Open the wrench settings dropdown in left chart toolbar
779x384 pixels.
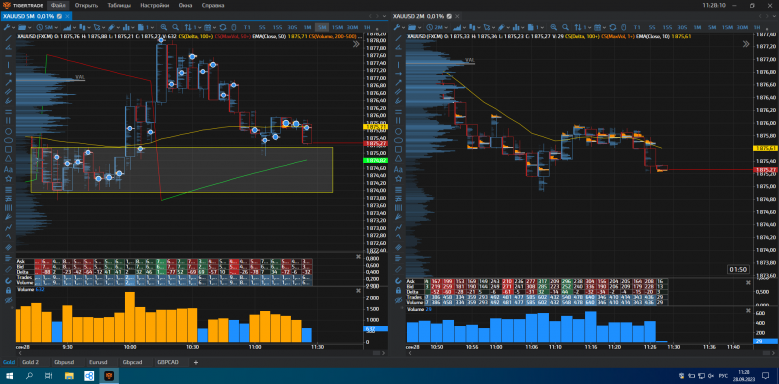click(9, 27)
